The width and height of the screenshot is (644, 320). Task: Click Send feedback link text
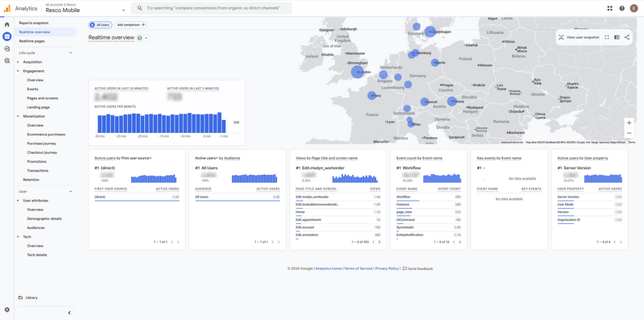tap(420, 268)
